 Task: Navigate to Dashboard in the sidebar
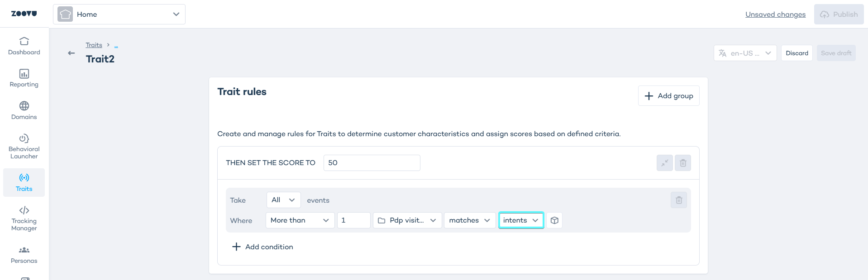coord(24,46)
